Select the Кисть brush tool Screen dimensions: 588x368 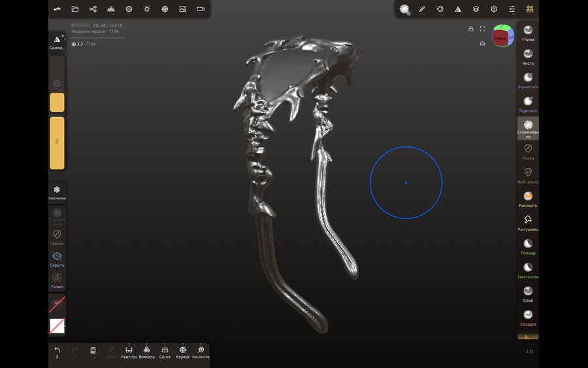(x=528, y=57)
